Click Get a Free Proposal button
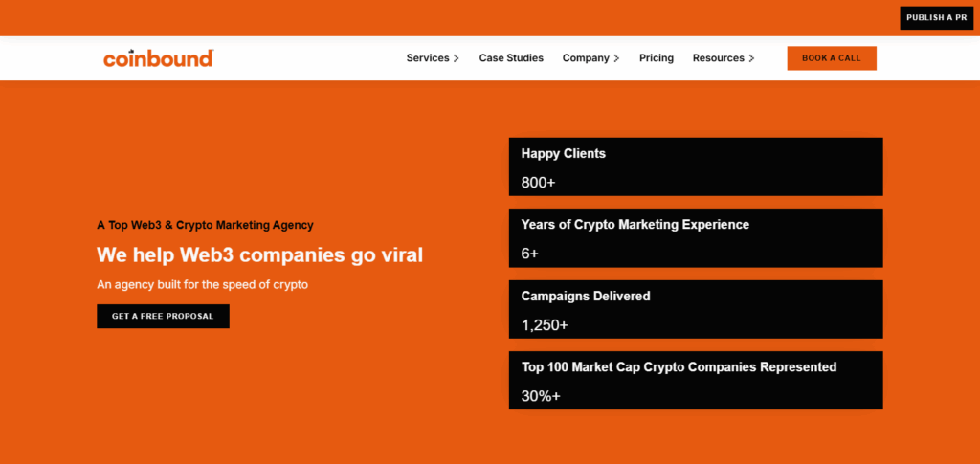Screen dimensions: 980x464 pyautogui.click(x=163, y=316)
